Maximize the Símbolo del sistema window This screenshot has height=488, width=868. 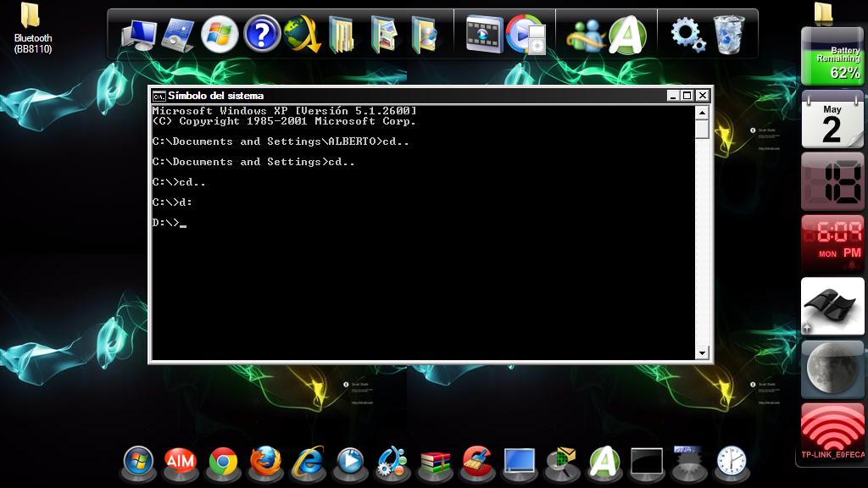tap(687, 96)
